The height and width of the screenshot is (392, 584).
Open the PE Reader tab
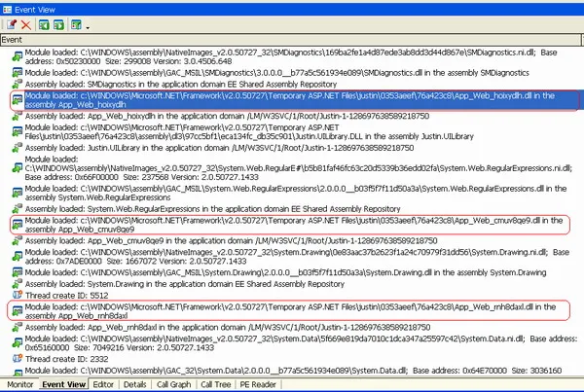258,384
